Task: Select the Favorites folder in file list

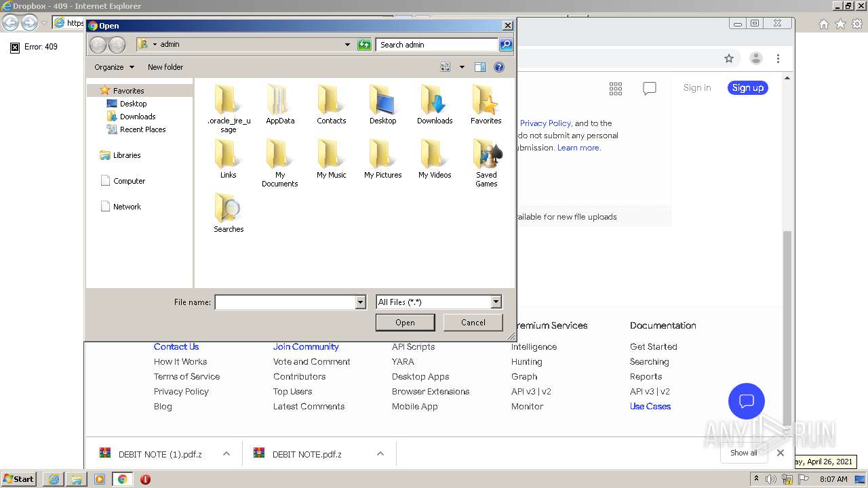Action: [x=486, y=104]
